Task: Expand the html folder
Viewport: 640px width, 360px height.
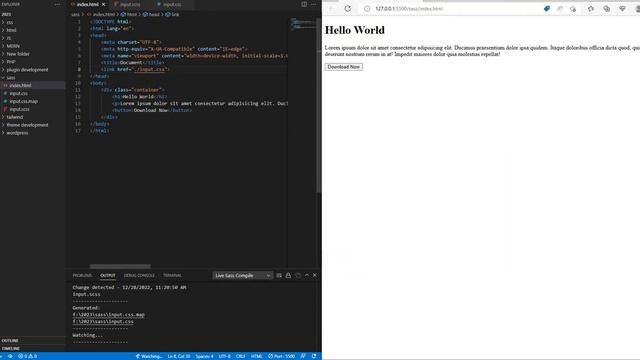Action: point(33,30)
